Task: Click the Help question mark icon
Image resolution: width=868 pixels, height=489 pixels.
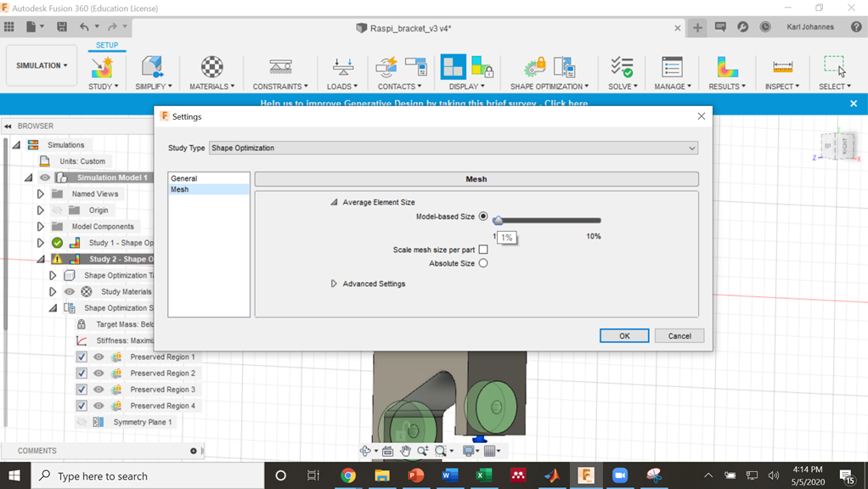Action: 856,26
